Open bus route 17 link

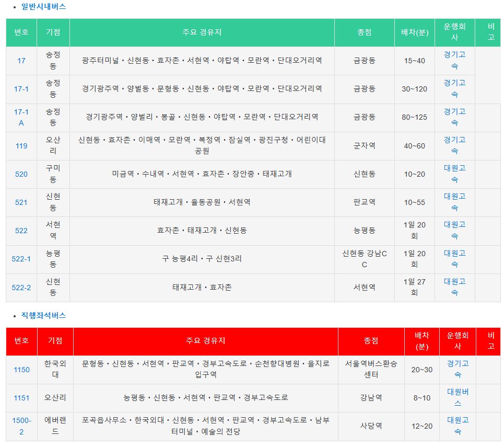coord(21,61)
